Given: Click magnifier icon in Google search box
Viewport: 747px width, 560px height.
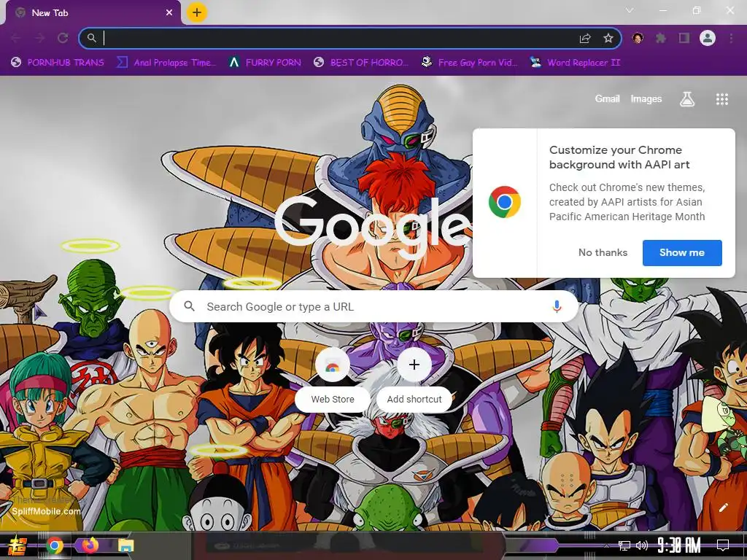Looking at the screenshot, I should (190, 306).
